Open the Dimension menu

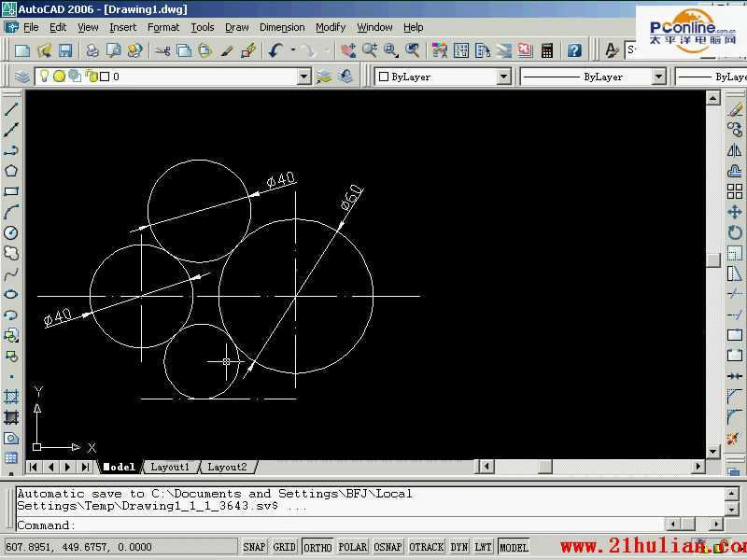282,27
